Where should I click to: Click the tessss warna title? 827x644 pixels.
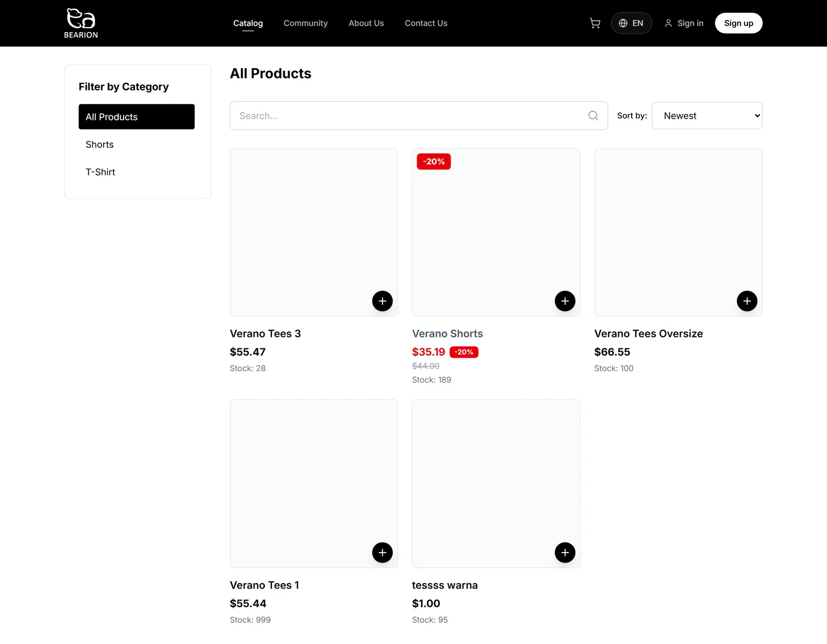445,585
